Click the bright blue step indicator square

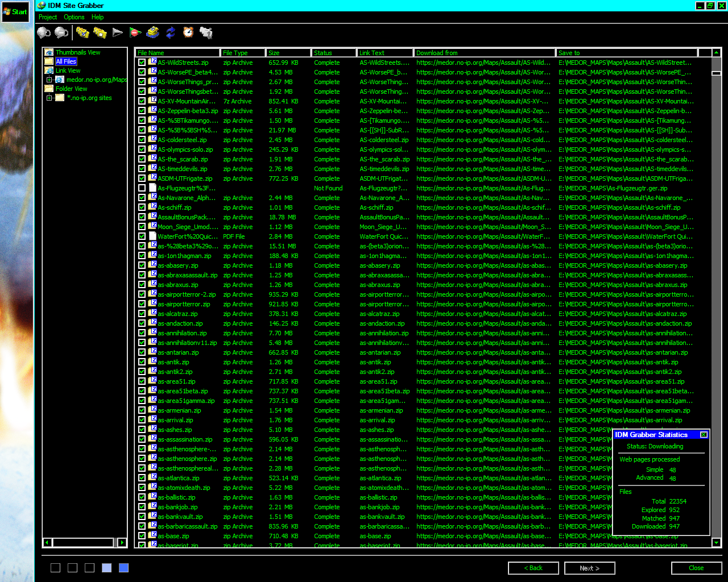pyautogui.click(x=123, y=568)
